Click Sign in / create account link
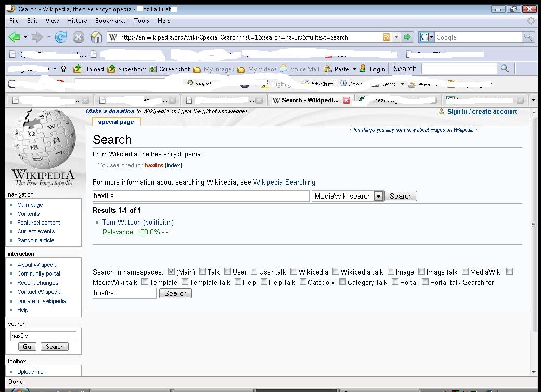 coord(482,111)
